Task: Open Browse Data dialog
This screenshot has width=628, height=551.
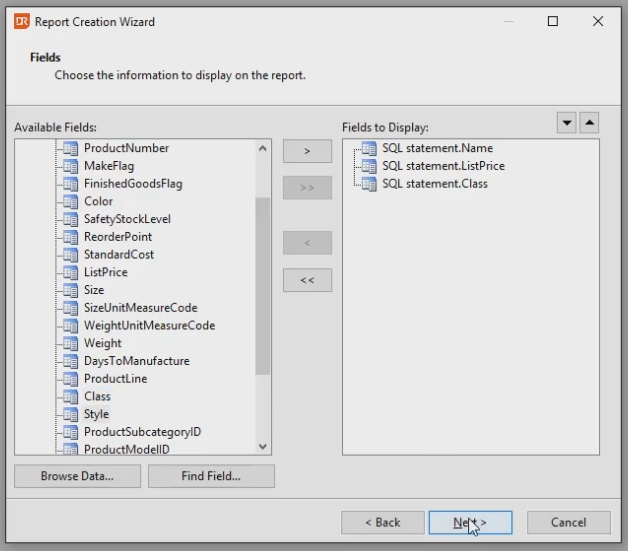Action: tap(77, 476)
